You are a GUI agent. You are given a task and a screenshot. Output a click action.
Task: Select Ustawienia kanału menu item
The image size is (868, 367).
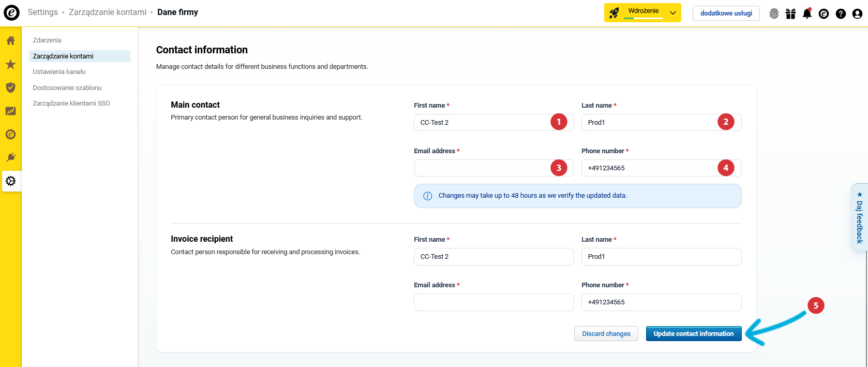pos(59,72)
